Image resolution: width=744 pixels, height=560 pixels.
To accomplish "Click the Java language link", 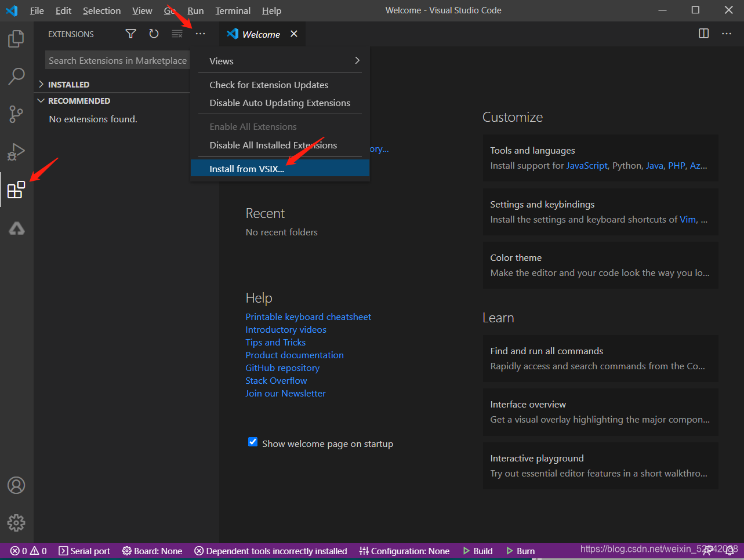I will pos(655,165).
